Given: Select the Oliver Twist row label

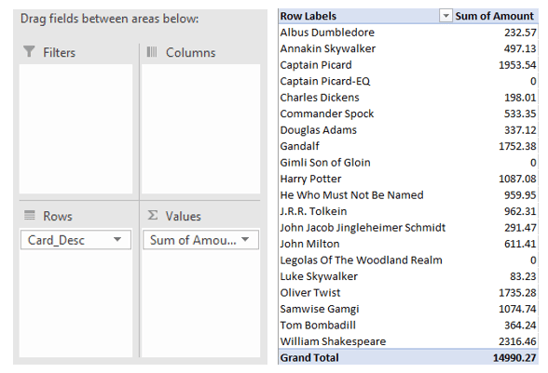Looking at the screenshot, I should tap(310, 292).
